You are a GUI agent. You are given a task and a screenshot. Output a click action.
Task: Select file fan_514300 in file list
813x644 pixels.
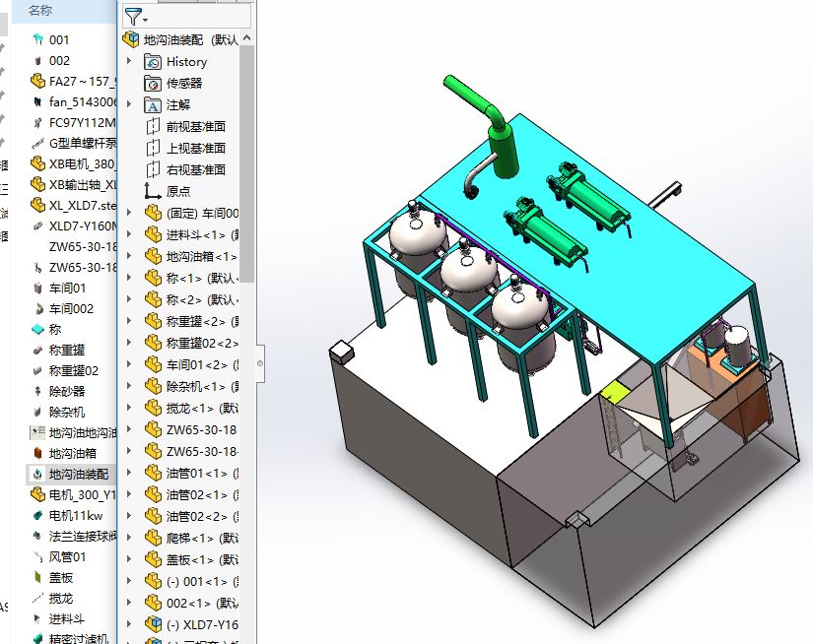click(83, 102)
